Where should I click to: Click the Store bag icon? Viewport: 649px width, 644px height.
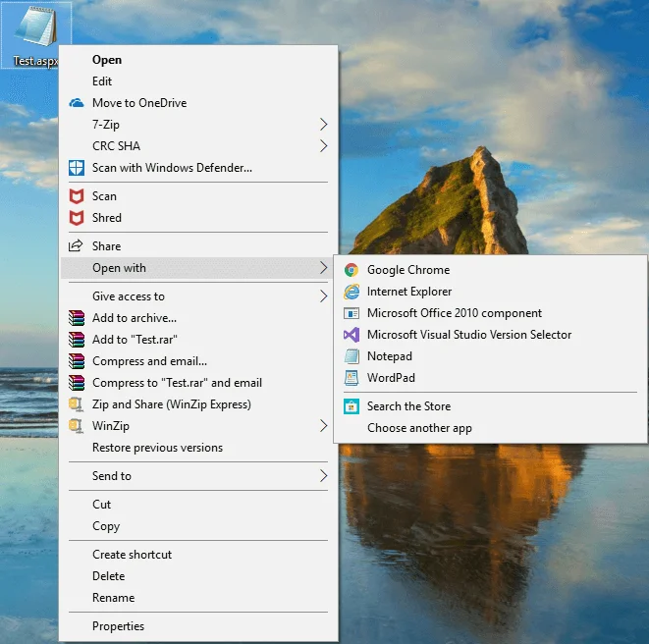point(352,406)
